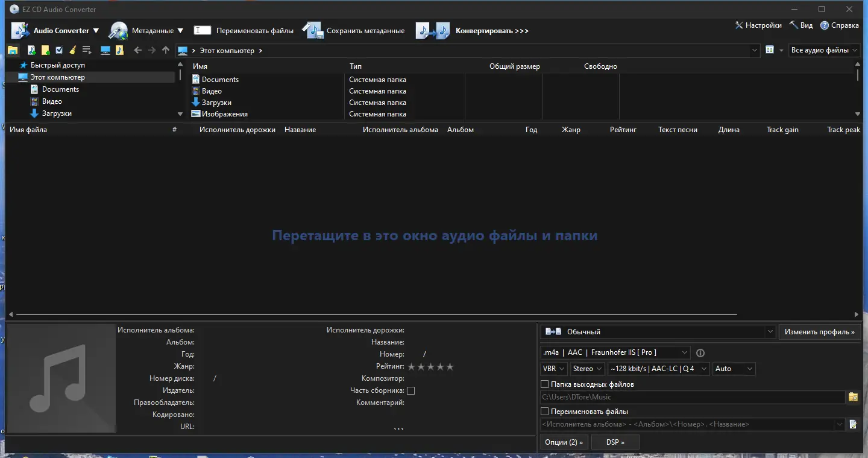Sort tracks by Жанр column header

(571, 130)
